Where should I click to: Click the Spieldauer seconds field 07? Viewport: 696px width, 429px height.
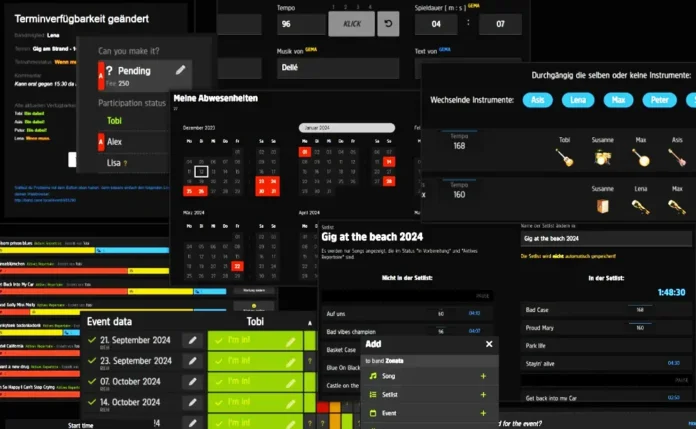point(500,24)
